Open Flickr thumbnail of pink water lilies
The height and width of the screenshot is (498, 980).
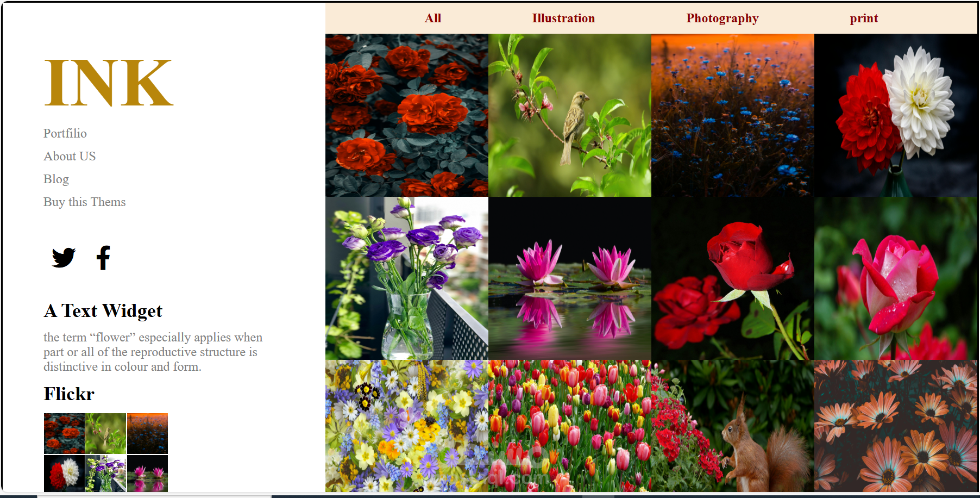pyautogui.click(x=147, y=474)
